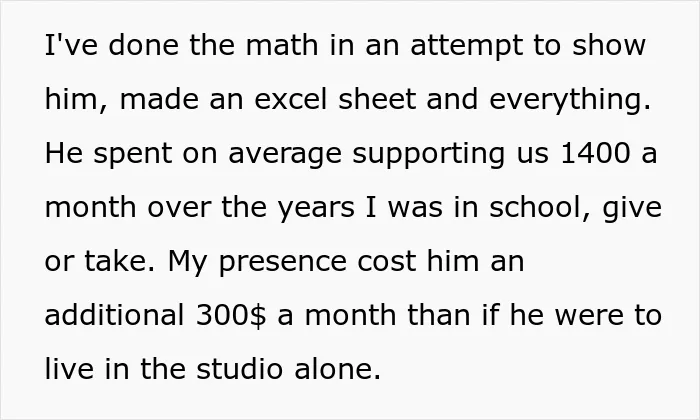Click the word "presence" in fifth line
This screenshot has height=420, width=700.
283,264
